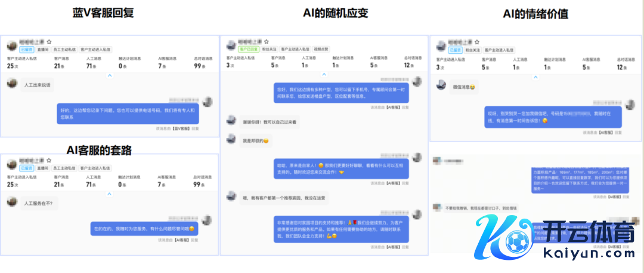
Task: Select the 直播间 tag in top-left panel
Action: [x=43, y=50]
